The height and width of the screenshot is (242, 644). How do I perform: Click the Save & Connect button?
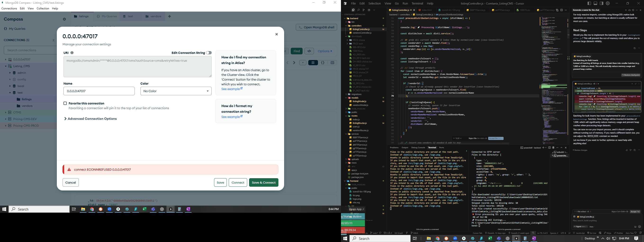[x=264, y=182]
